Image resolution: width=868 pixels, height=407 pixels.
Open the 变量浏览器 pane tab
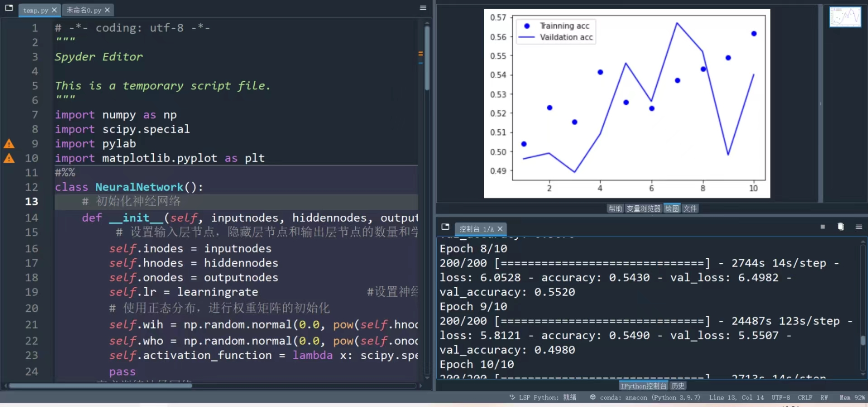pyautogui.click(x=644, y=208)
